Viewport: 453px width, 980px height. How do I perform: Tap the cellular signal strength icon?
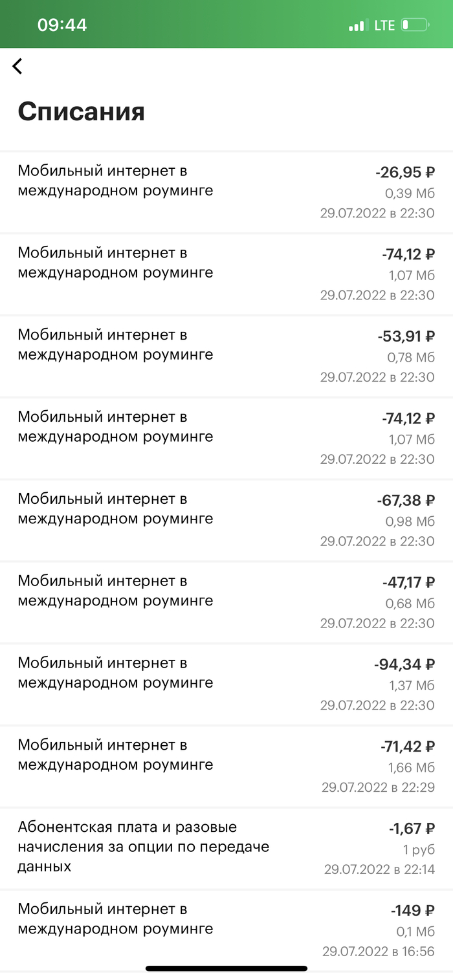357,26
